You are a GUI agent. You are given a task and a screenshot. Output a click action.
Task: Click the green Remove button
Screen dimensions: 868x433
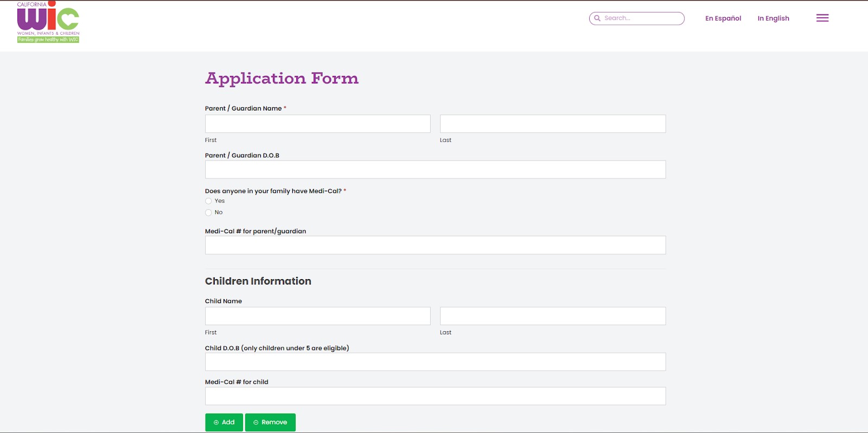[270, 422]
